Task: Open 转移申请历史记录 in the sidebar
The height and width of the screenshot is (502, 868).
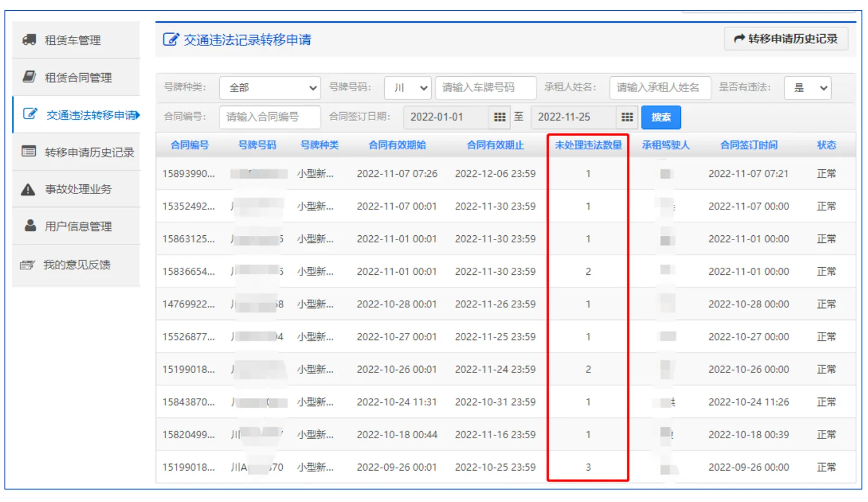Action: [76, 152]
